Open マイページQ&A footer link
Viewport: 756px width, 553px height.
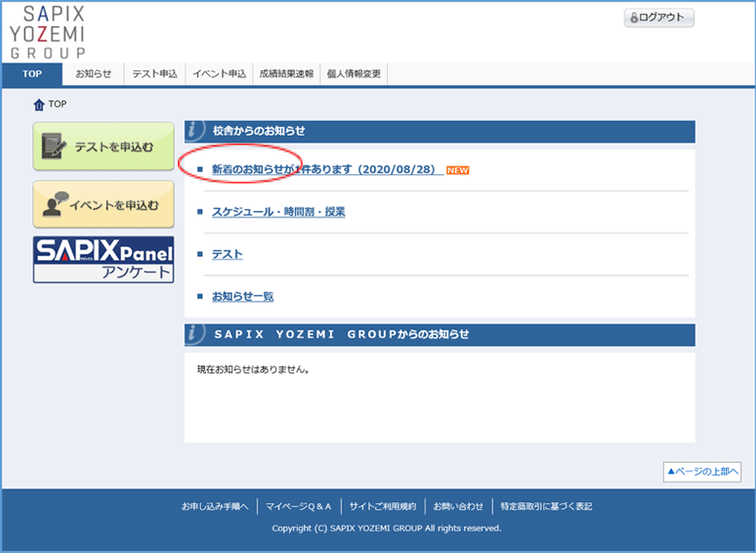point(299,507)
